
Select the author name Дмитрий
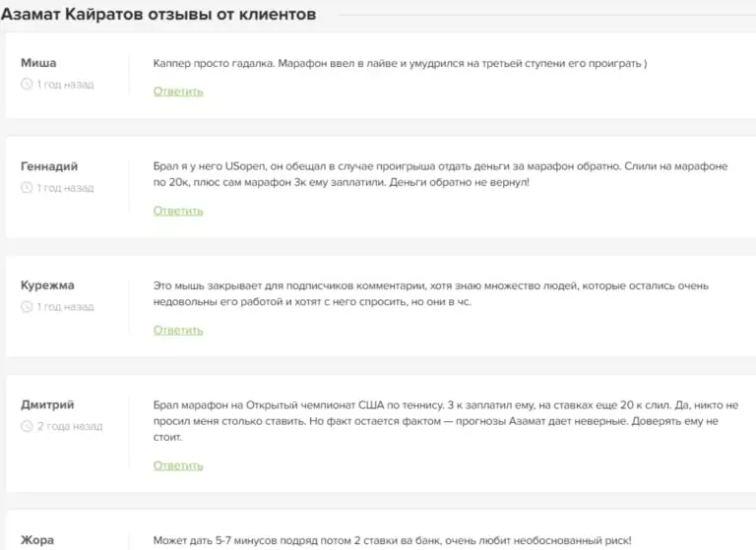pyautogui.click(x=47, y=404)
